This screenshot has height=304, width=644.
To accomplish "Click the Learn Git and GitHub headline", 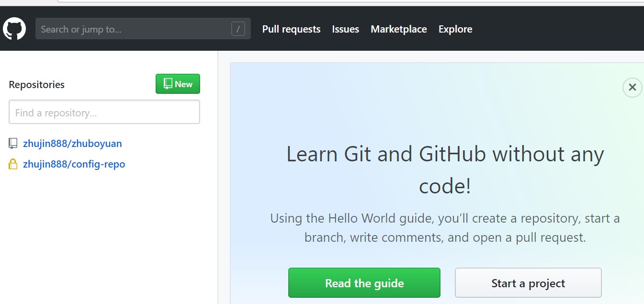I will point(445,170).
